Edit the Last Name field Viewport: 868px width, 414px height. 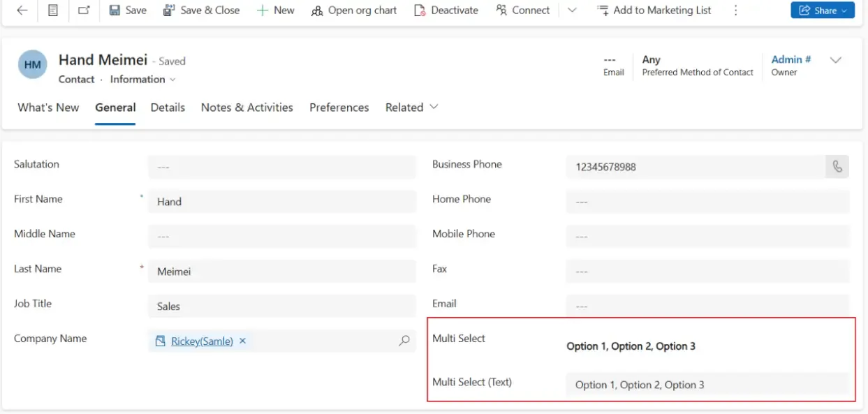coord(282,272)
